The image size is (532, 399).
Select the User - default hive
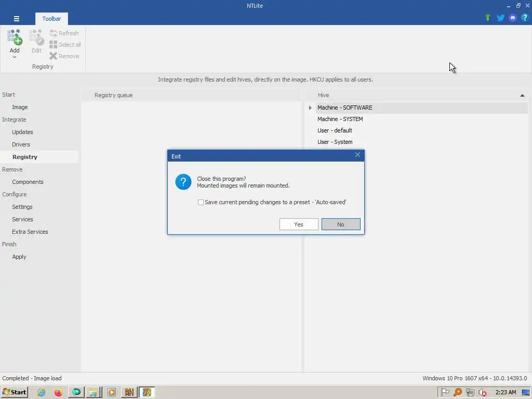tap(335, 130)
